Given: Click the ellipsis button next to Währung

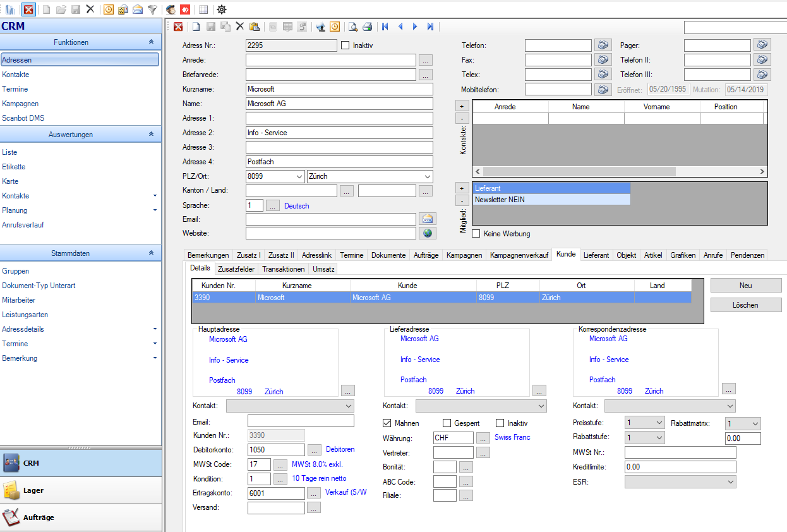Looking at the screenshot, I should (x=483, y=437).
